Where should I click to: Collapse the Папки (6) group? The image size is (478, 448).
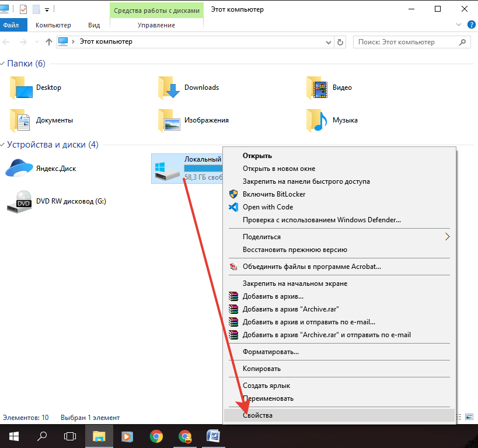coord(2,64)
